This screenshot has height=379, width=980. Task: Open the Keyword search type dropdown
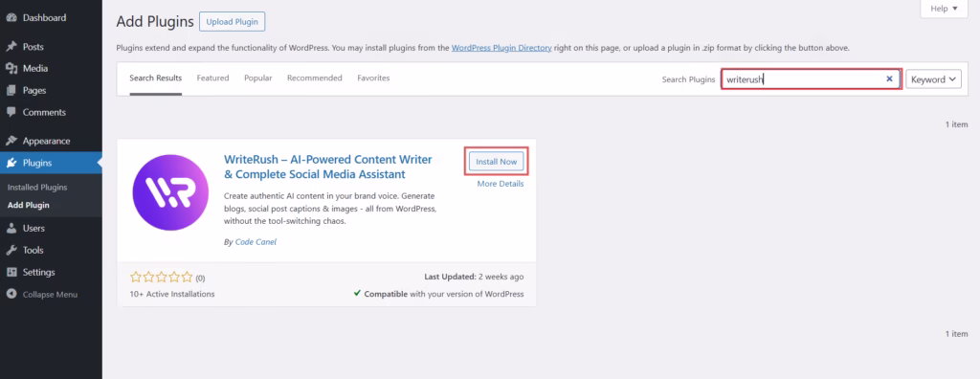(x=933, y=79)
